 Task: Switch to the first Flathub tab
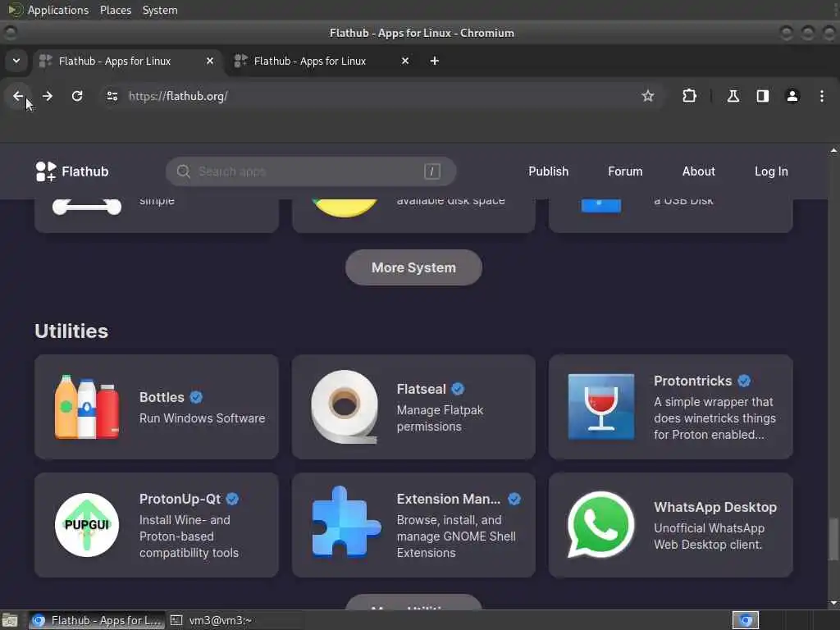click(x=126, y=61)
